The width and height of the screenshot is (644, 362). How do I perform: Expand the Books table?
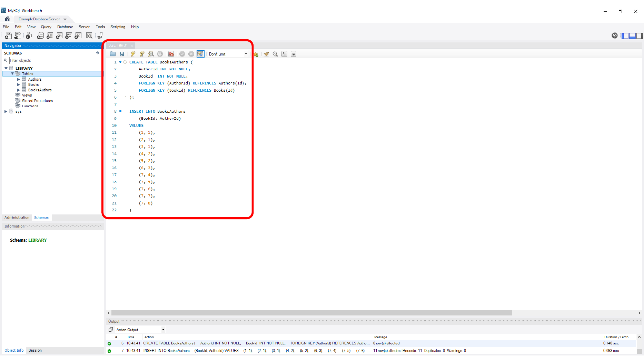(x=19, y=84)
